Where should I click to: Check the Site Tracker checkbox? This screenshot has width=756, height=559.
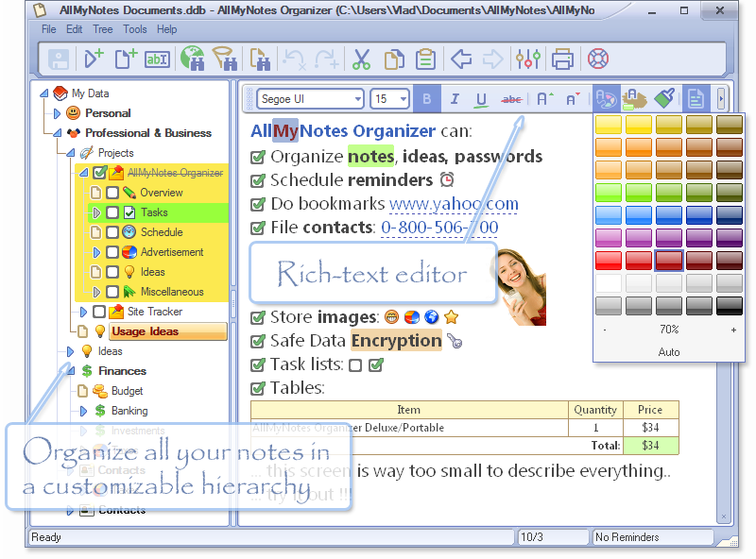(99, 312)
